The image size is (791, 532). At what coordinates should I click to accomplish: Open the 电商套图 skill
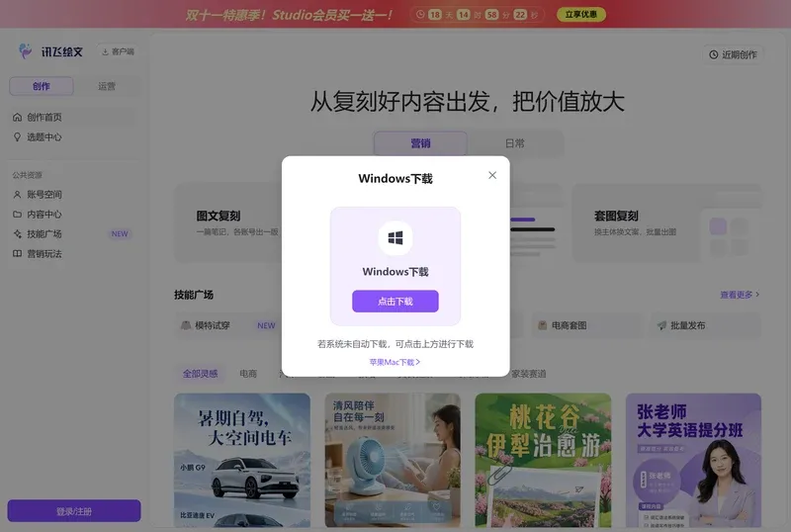coord(586,325)
